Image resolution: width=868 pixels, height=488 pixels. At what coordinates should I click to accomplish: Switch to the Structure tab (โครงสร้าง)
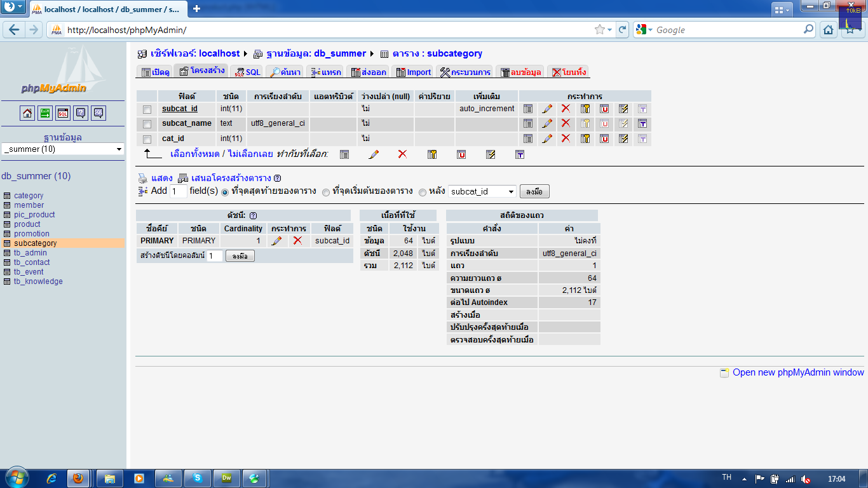(201, 71)
